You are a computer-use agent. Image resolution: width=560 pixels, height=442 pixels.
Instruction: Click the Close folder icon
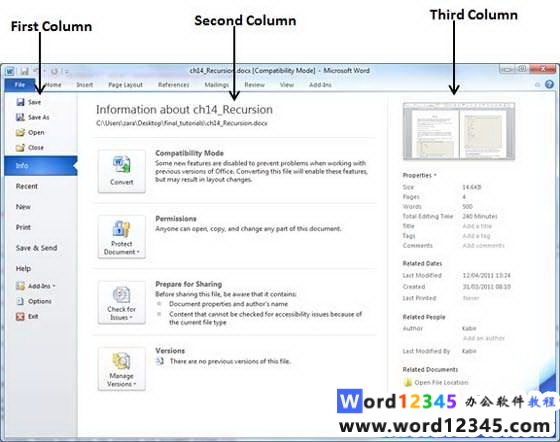click(x=20, y=147)
